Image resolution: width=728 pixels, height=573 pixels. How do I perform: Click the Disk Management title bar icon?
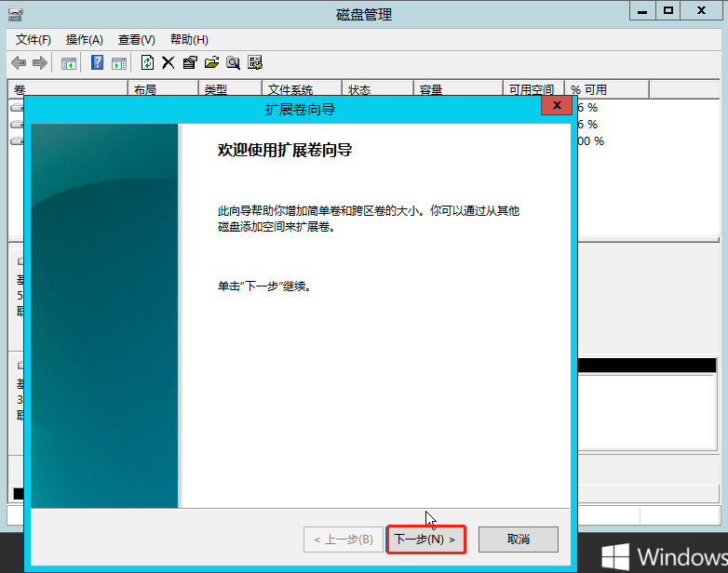pos(15,14)
